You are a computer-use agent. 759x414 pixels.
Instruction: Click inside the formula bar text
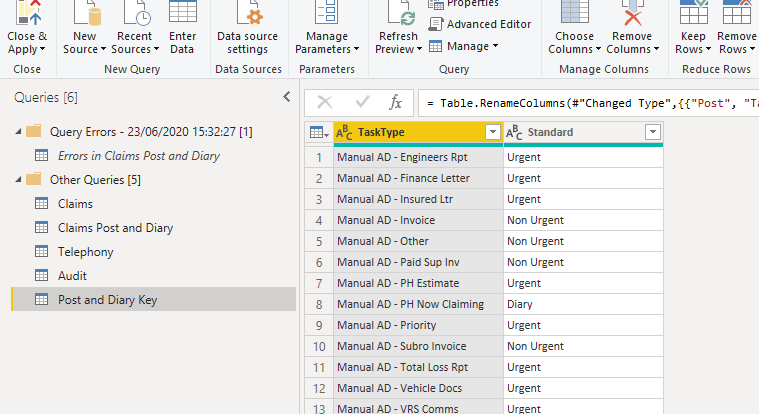(x=588, y=103)
